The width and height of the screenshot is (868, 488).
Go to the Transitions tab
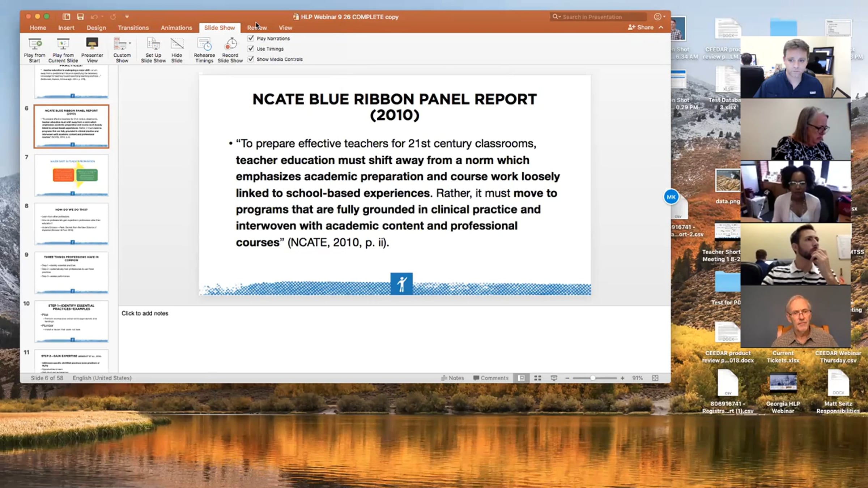133,27
